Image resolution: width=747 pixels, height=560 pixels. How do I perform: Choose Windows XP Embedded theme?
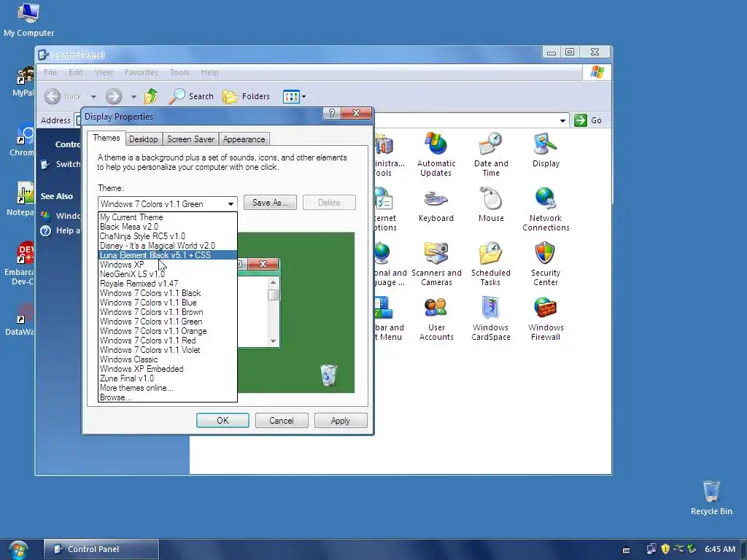pyautogui.click(x=167, y=369)
